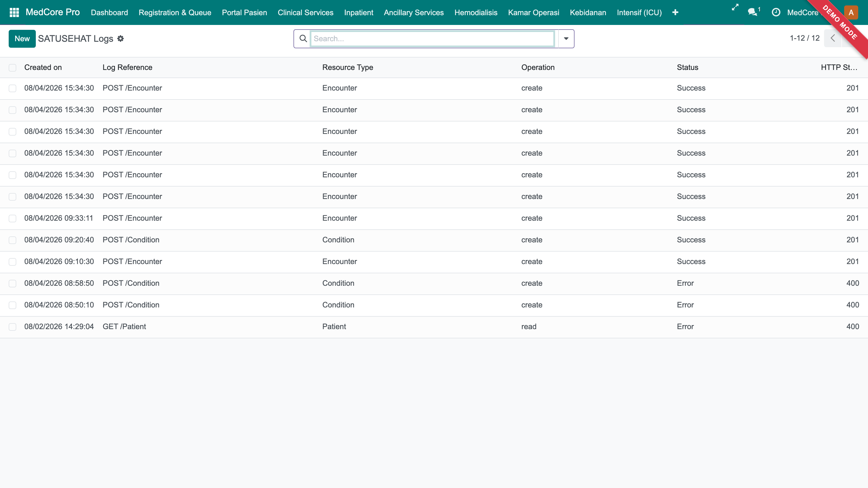Click the Error status in the 08:50:10 row
The height and width of the screenshot is (488, 868).
(685, 305)
